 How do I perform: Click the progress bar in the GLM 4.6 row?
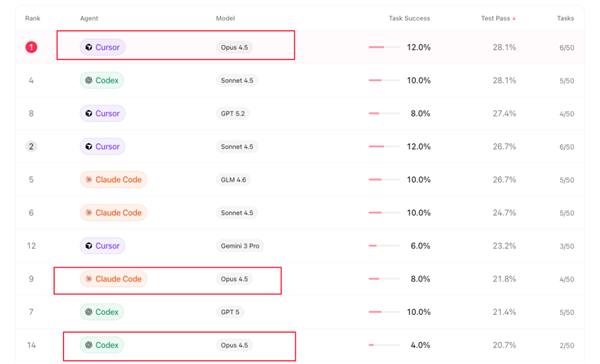pyautogui.click(x=384, y=180)
